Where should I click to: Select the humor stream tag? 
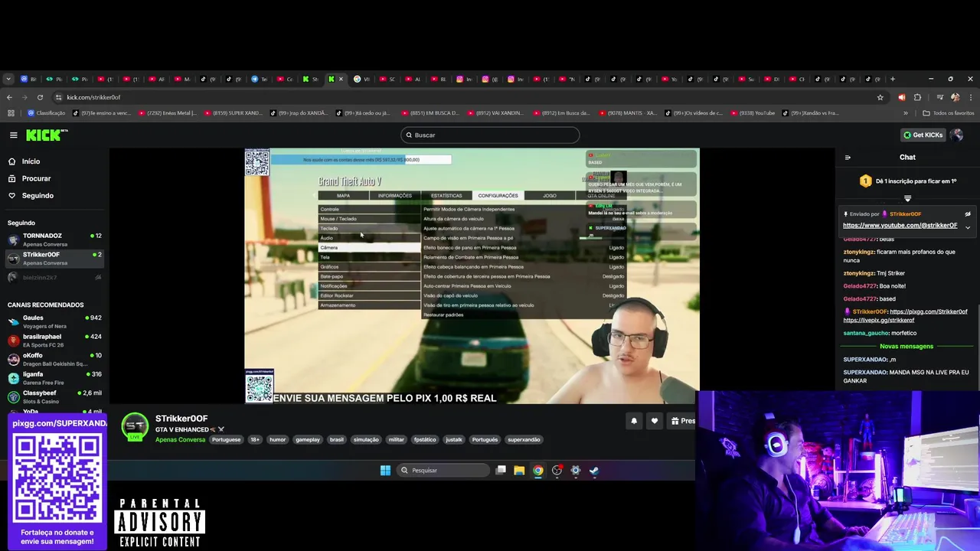point(277,439)
